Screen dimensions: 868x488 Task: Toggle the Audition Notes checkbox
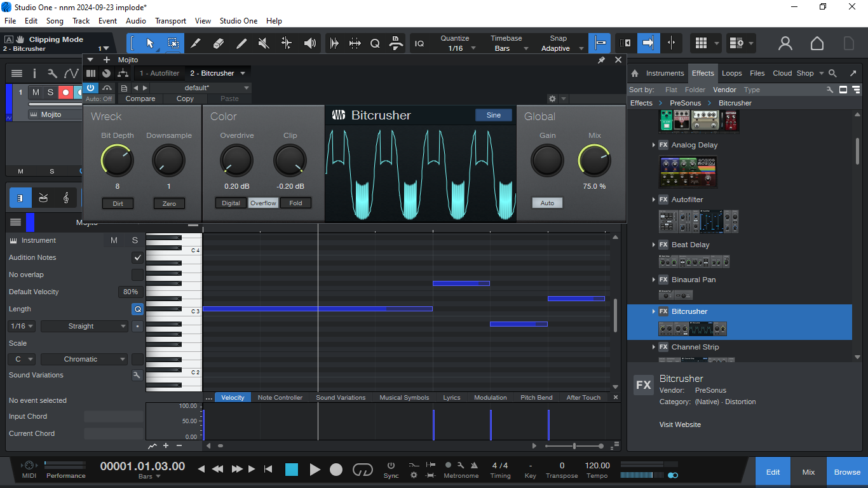(x=137, y=257)
